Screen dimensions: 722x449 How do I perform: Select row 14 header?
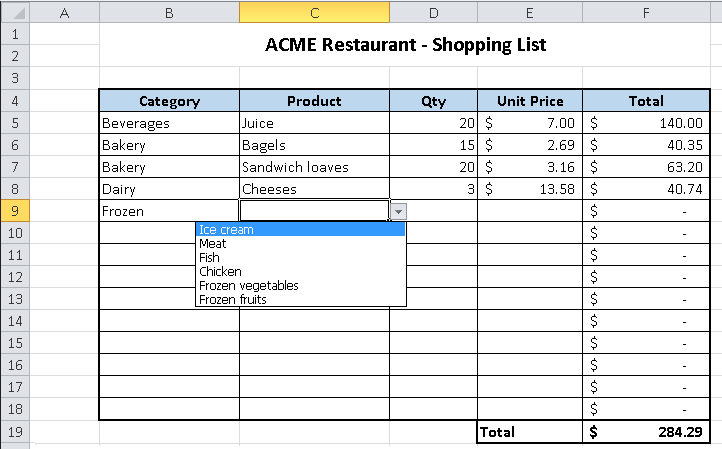point(15,321)
